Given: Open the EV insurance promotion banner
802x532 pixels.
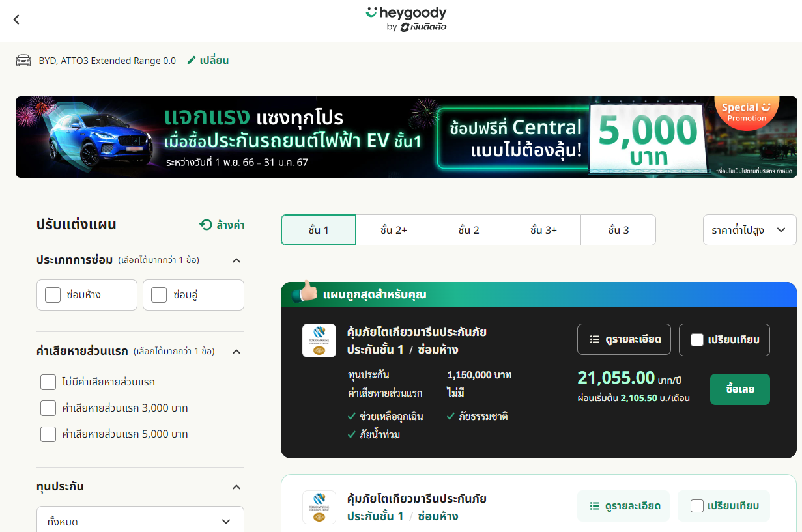Looking at the screenshot, I should click(407, 137).
